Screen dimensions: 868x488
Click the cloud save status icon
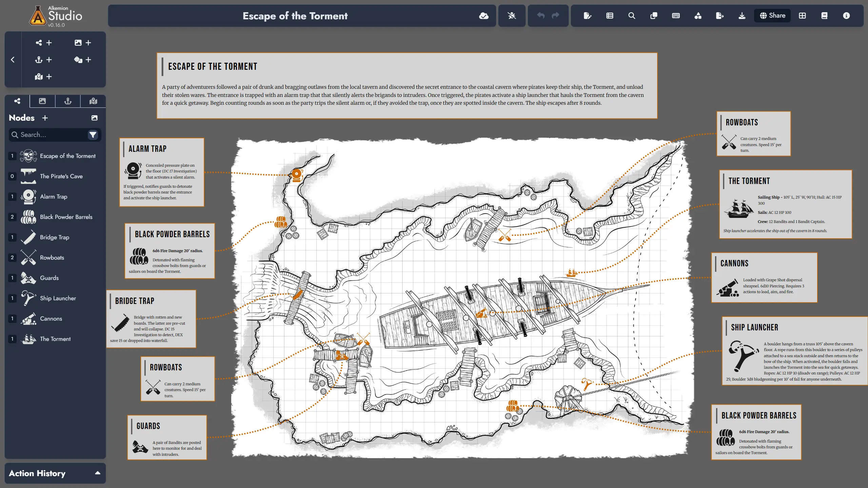(484, 16)
